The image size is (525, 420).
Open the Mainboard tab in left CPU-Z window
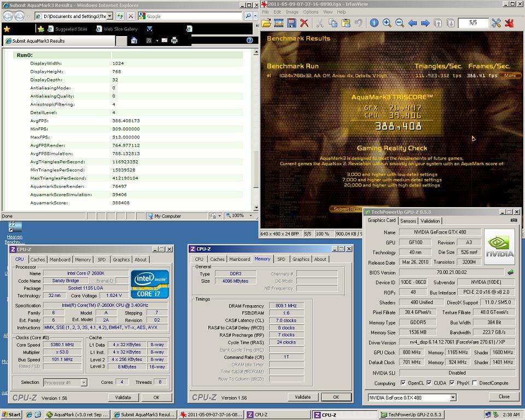(60, 260)
